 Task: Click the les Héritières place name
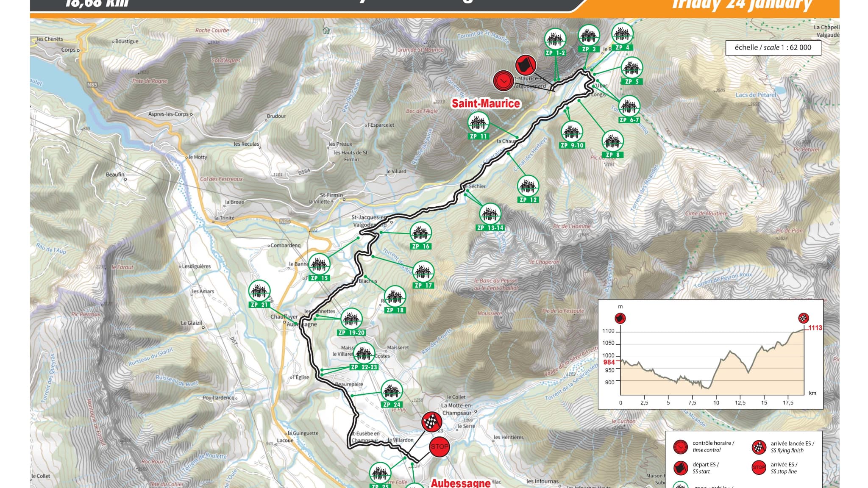pyautogui.click(x=509, y=437)
